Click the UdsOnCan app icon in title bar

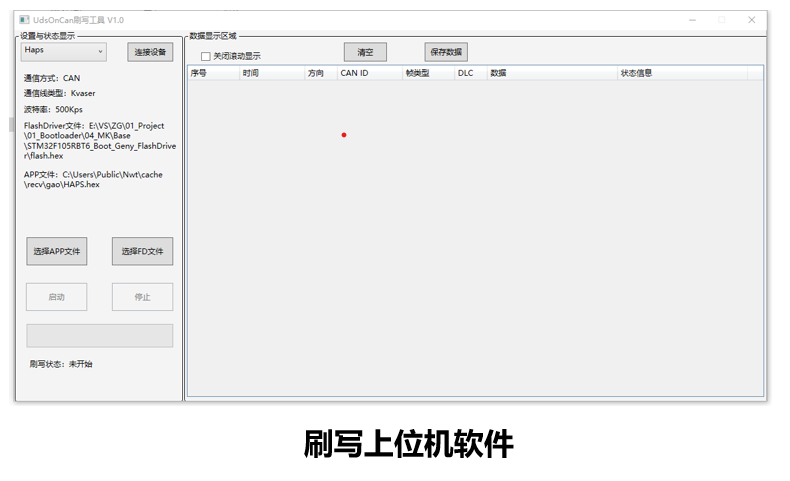24,20
